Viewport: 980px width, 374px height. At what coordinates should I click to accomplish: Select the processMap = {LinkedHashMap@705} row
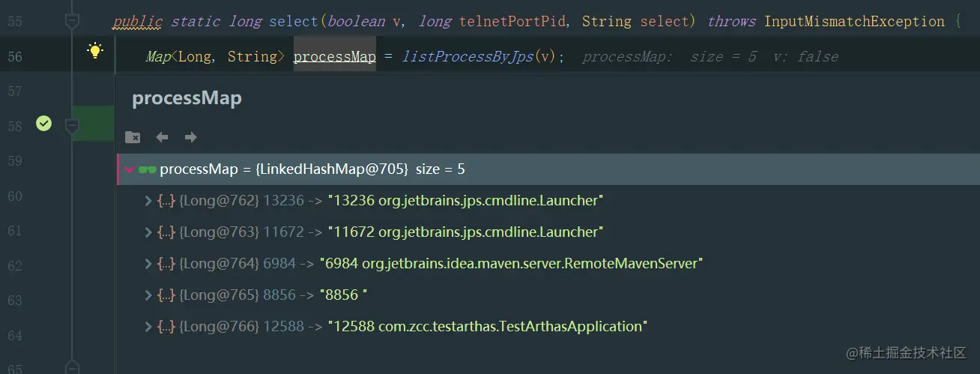548,169
